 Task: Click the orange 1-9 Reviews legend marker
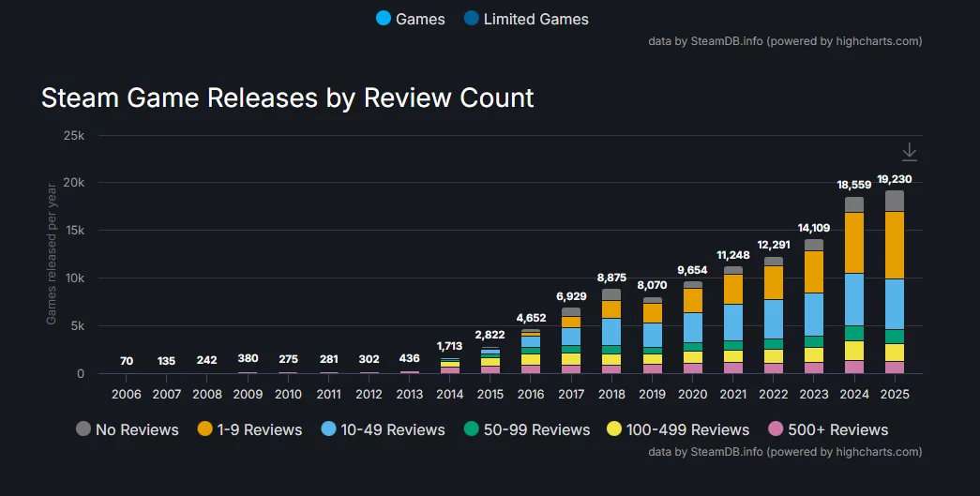(x=205, y=429)
